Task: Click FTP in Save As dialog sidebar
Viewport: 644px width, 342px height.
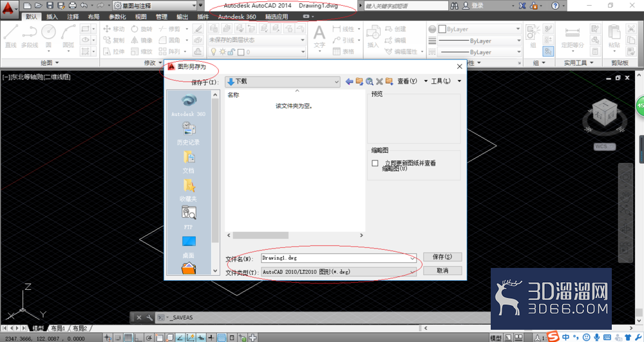Action: (x=189, y=218)
